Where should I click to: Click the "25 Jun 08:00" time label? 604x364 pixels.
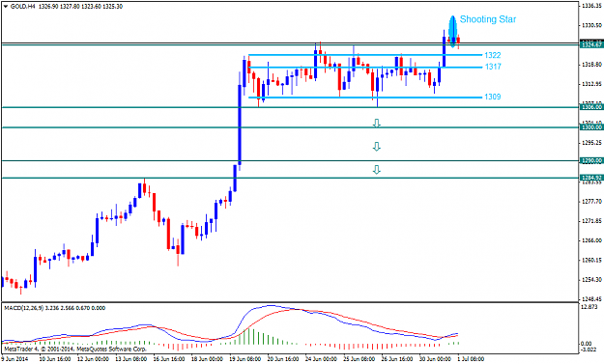[x=360, y=359]
